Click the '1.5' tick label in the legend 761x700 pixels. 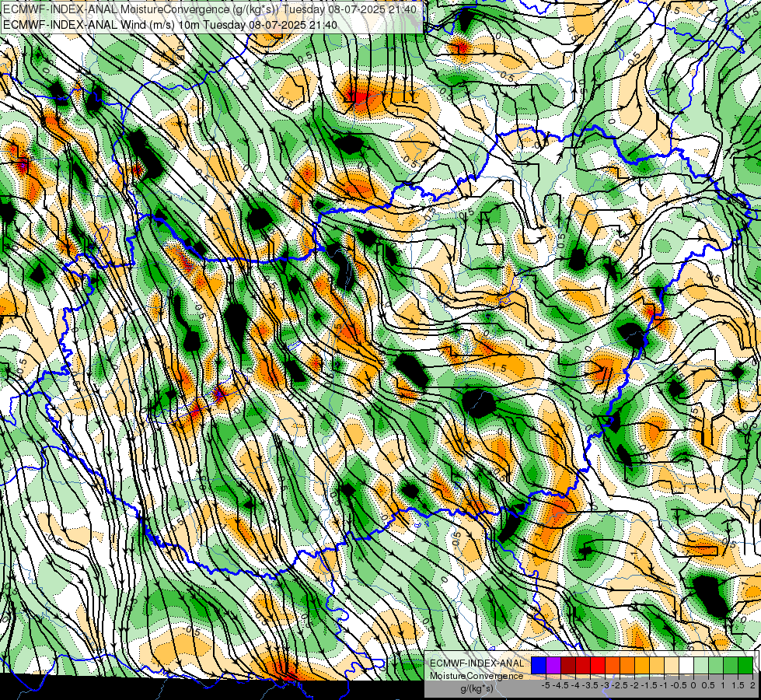click(x=738, y=685)
